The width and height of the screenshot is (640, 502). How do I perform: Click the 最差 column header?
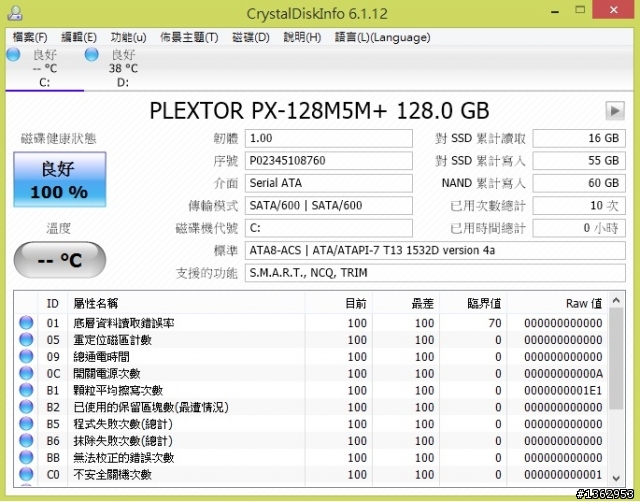[406, 304]
